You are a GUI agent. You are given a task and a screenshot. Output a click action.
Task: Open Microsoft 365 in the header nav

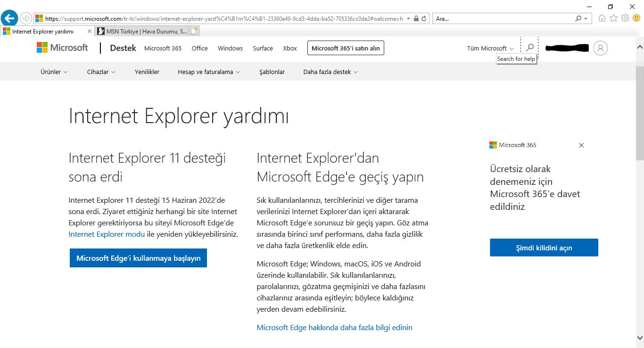click(163, 48)
